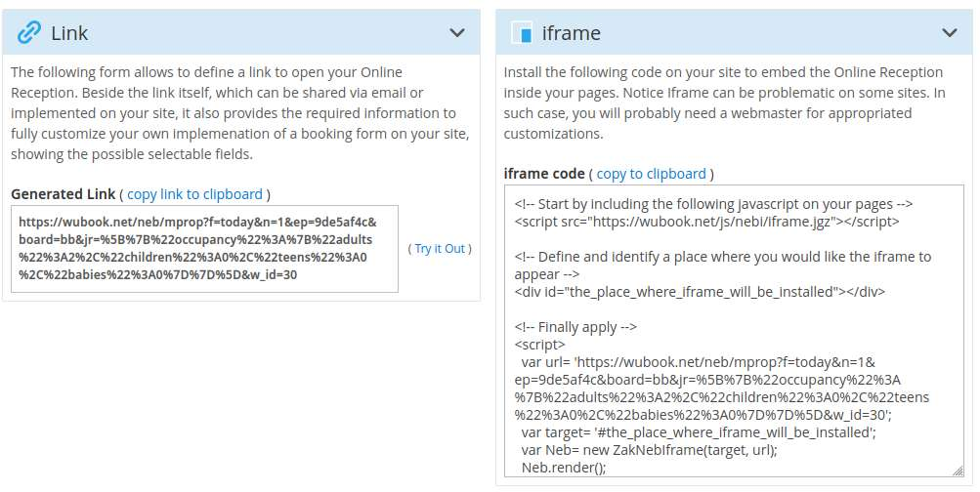This screenshot has width=980, height=492.
Task: Click the 'iframe code' bold label
Action: click(544, 174)
